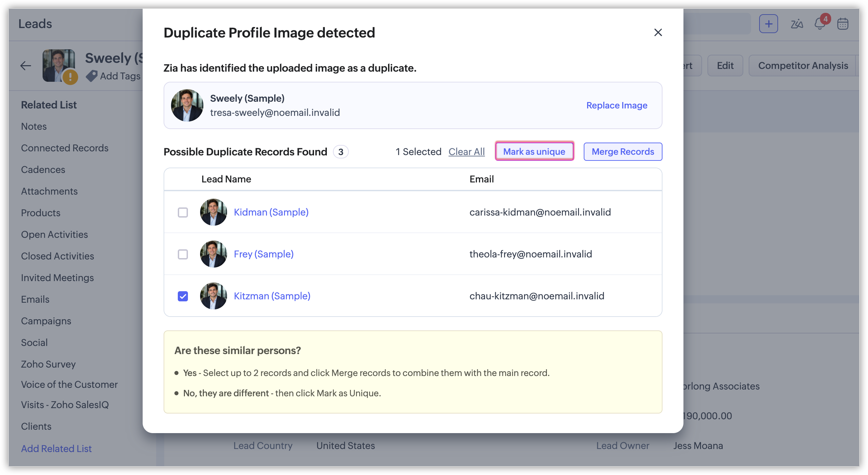Go back using the left arrow
Screen dimensions: 868x475
point(26,66)
